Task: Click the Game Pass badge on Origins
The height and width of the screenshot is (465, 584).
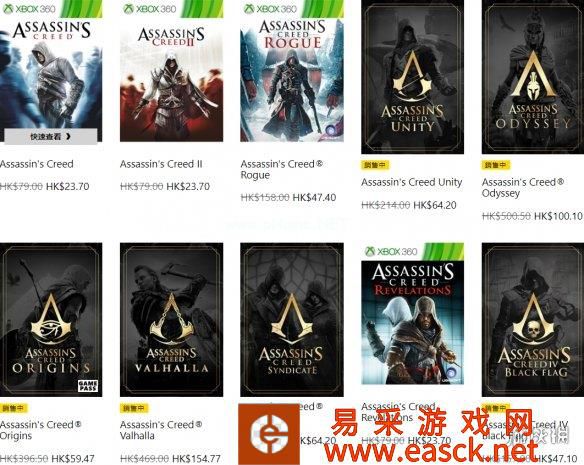Action: (88, 386)
